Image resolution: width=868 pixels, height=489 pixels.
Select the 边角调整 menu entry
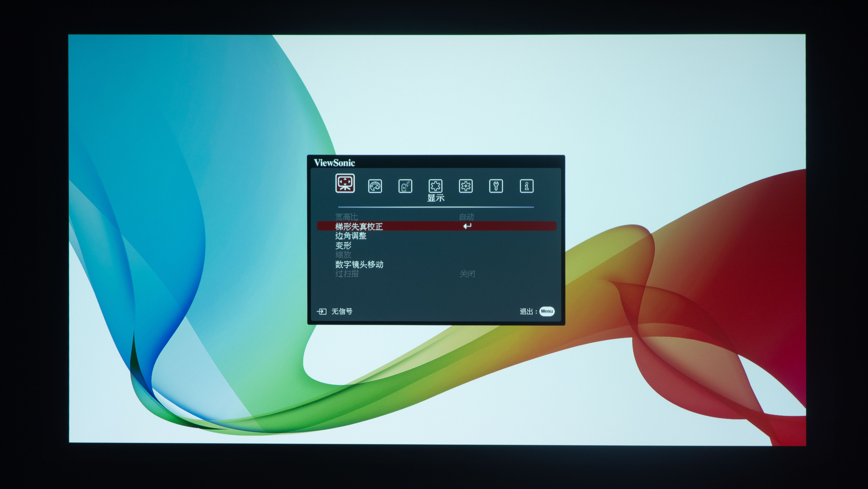tap(351, 236)
